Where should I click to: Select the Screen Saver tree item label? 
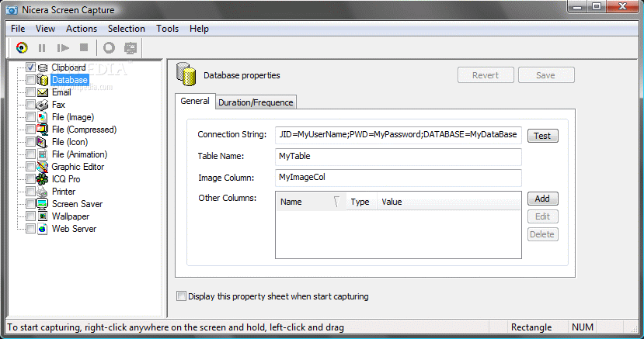pos(77,204)
